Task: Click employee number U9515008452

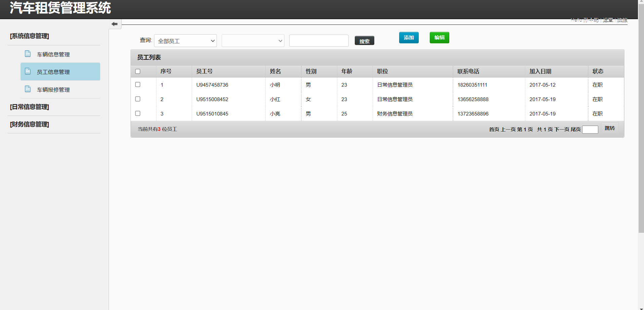Action: point(212,99)
